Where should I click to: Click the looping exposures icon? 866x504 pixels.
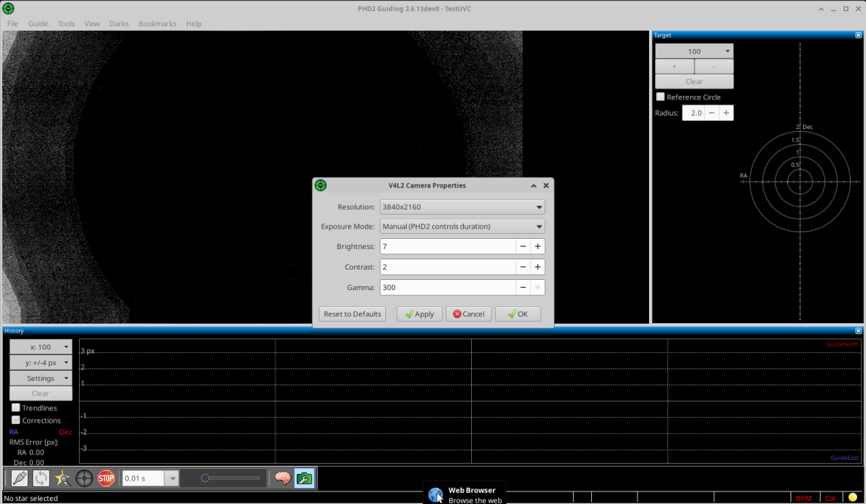point(41,478)
